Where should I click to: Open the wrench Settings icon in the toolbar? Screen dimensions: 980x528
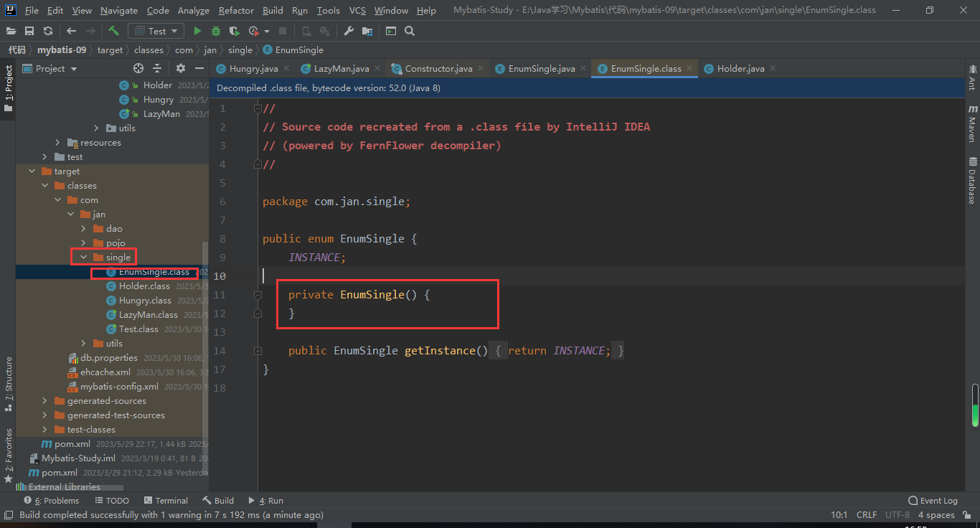tap(349, 31)
